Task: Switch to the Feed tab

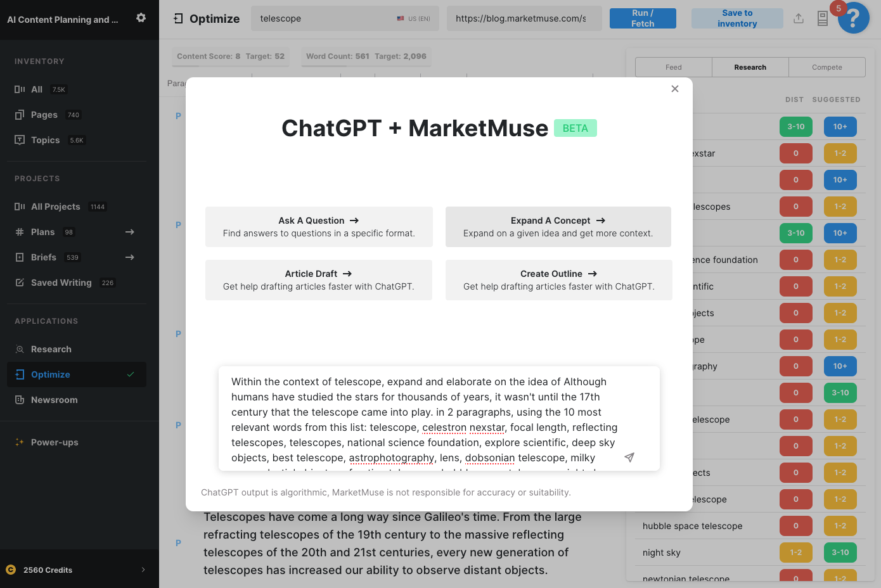Action: (x=674, y=67)
